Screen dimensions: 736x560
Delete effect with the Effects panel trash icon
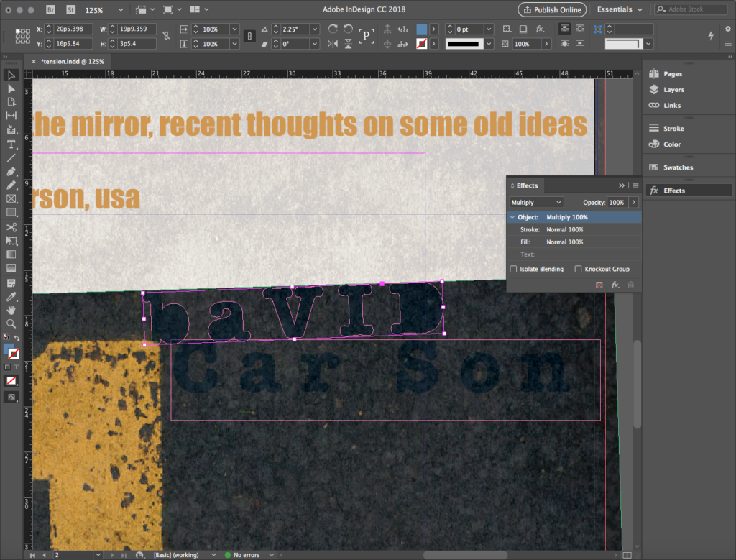631,285
